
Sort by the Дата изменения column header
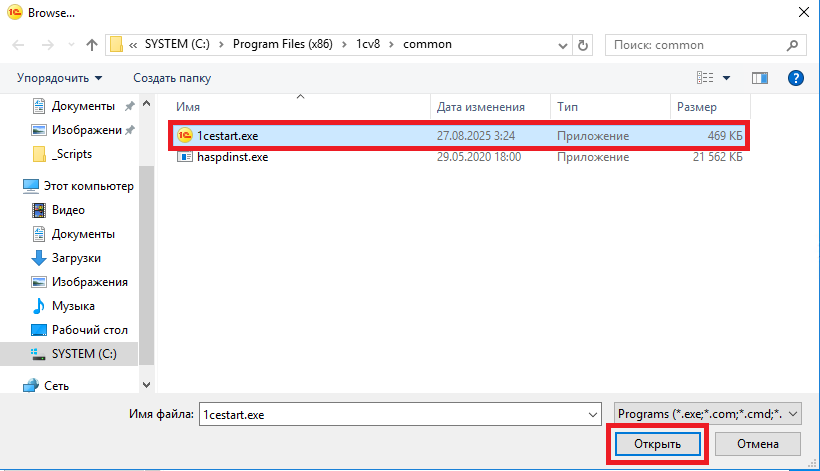481,107
